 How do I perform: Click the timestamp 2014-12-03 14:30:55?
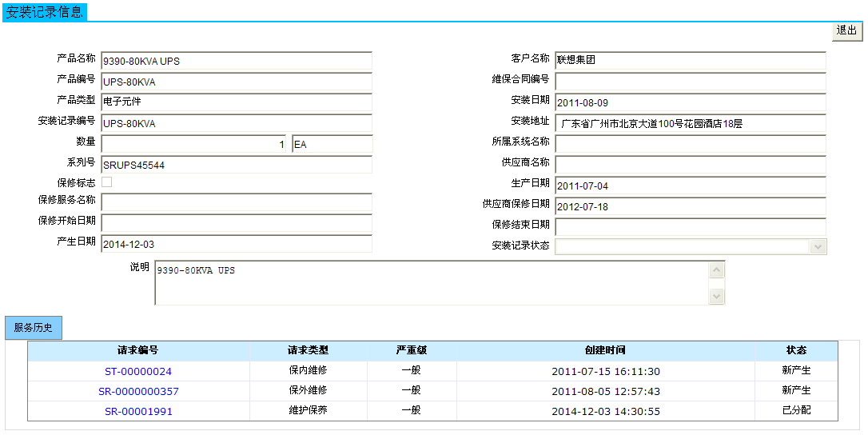pyautogui.click(x=606, y=411)
